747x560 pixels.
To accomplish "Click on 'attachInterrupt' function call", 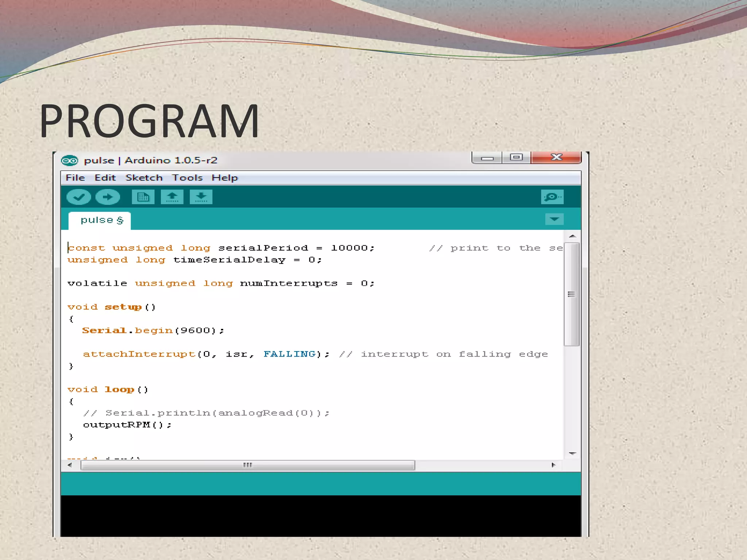I will coord(139,354).
